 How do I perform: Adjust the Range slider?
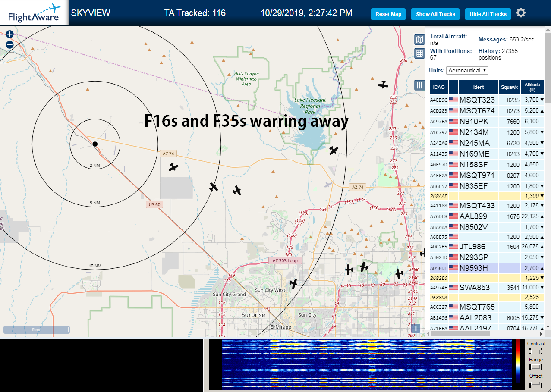click(x=535, y=367)
